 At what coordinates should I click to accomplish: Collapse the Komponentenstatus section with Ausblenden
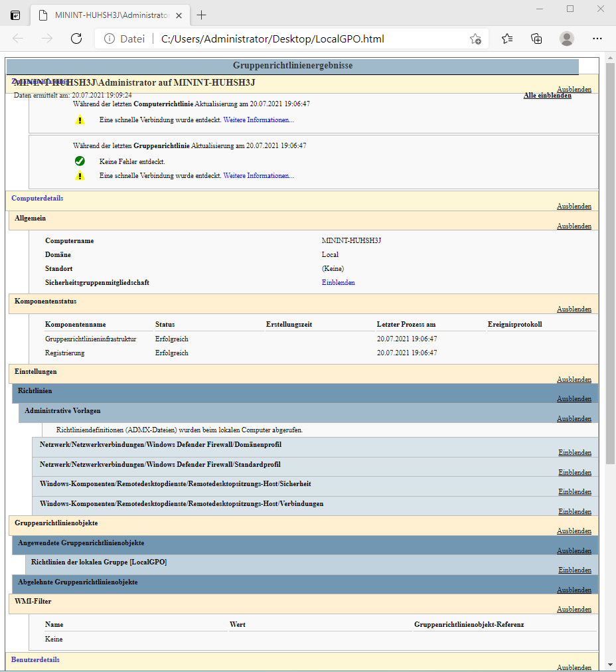click(574, 309)
